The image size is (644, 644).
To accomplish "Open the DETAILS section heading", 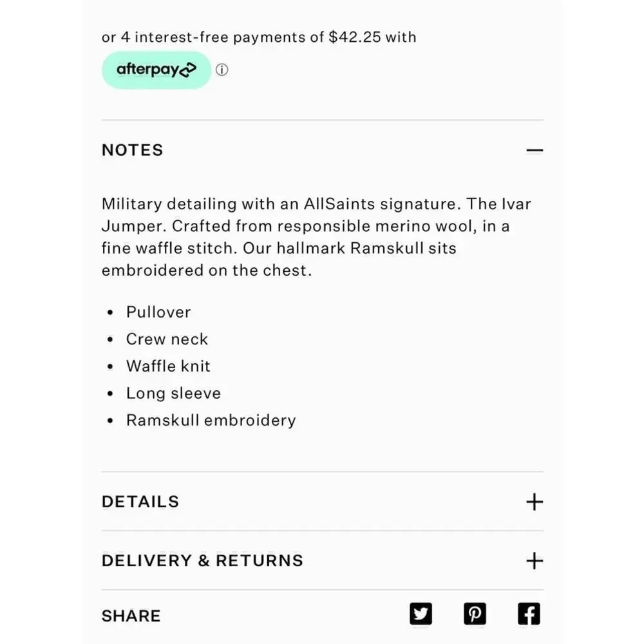I will [140, 502].
